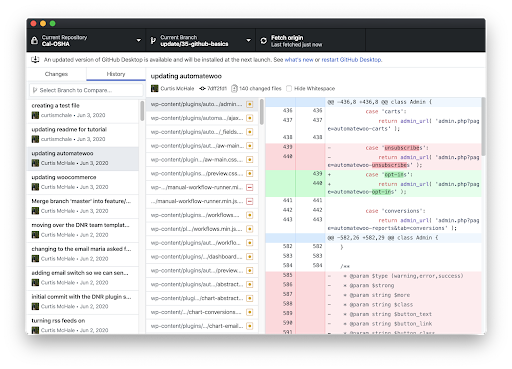Switch to the History tab
The image size is (512, 369).
(x=116, y=74)
